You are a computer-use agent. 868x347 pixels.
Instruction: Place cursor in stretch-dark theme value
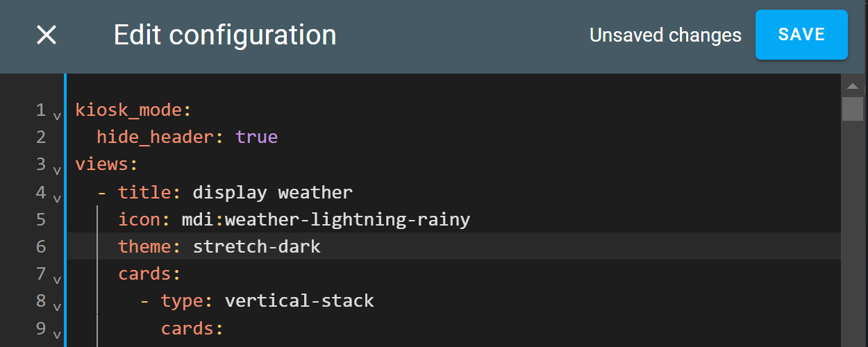pos(257,246)
